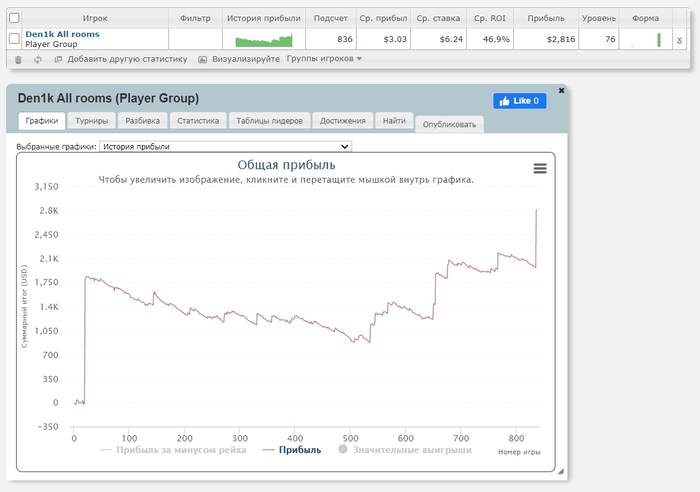Toggle 'Прибыль за минусом рейка' legend series

173,450
